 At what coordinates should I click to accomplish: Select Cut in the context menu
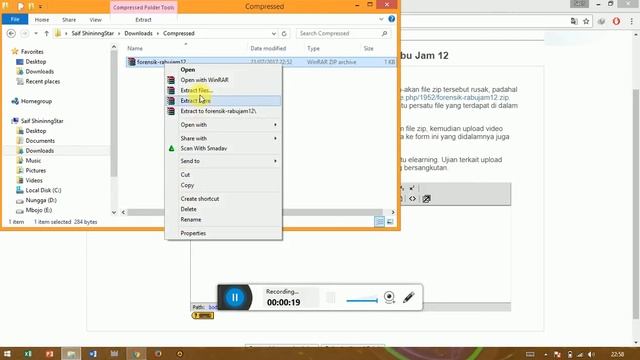pyautogui.click(x=185, y=175)
